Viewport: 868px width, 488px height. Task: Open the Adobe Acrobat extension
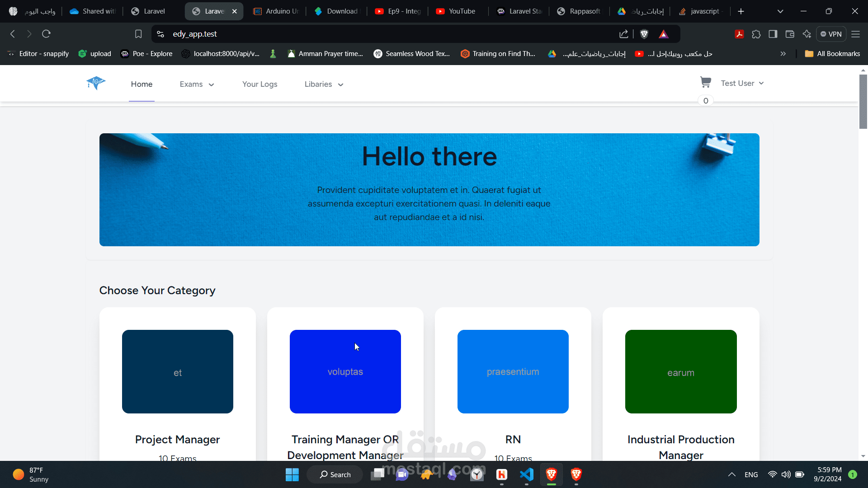point(739,34)
